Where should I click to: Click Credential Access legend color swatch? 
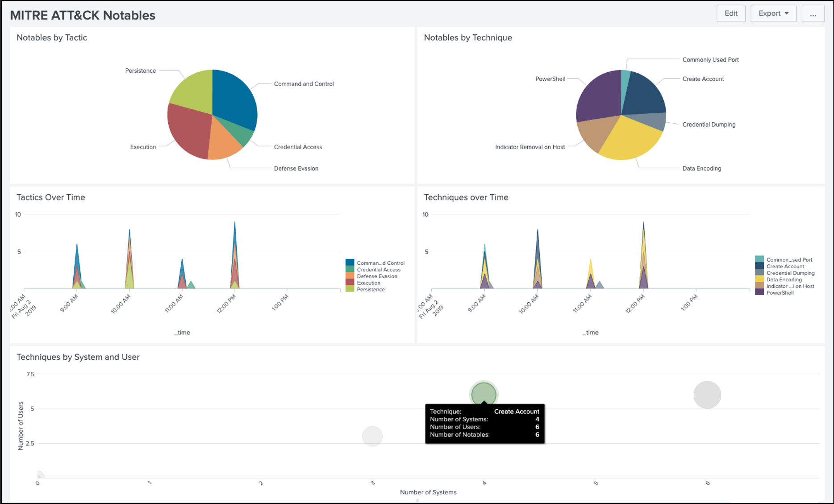click(x=350, y=269)
